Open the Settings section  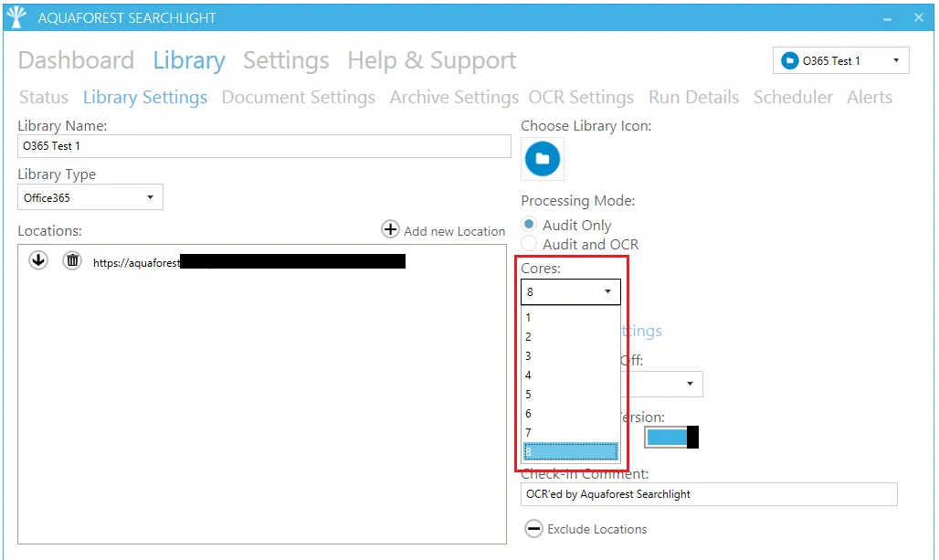(286, 60)
